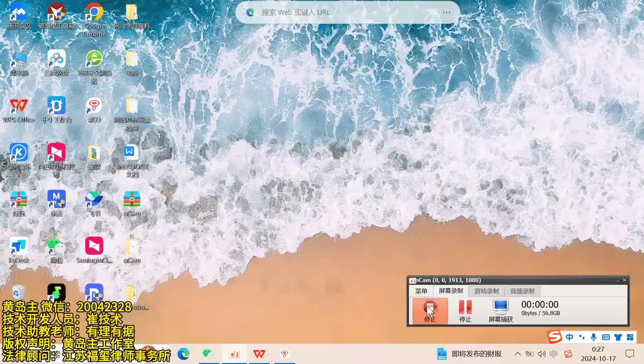Click the oCam 屏幕捕获 monitor button
Image resolution: width=644 pixels, height=364 pixels.
pos(500,310)
